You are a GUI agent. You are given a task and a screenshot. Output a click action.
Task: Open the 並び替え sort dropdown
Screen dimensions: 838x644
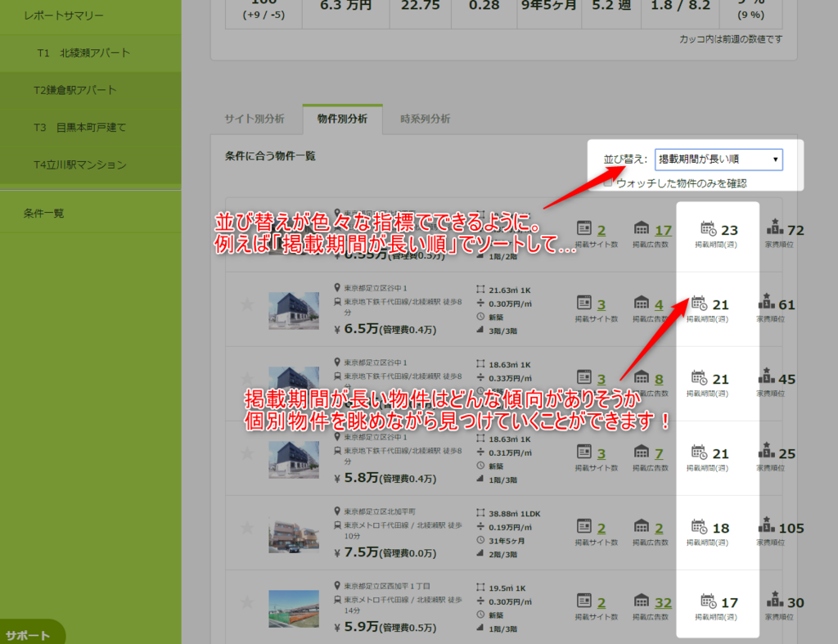tap(719, 160)
